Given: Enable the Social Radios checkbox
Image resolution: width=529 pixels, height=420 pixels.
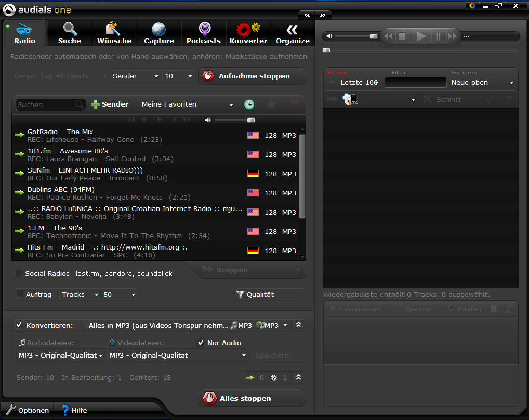Looking at the screenshot, I should coord(19,273).
